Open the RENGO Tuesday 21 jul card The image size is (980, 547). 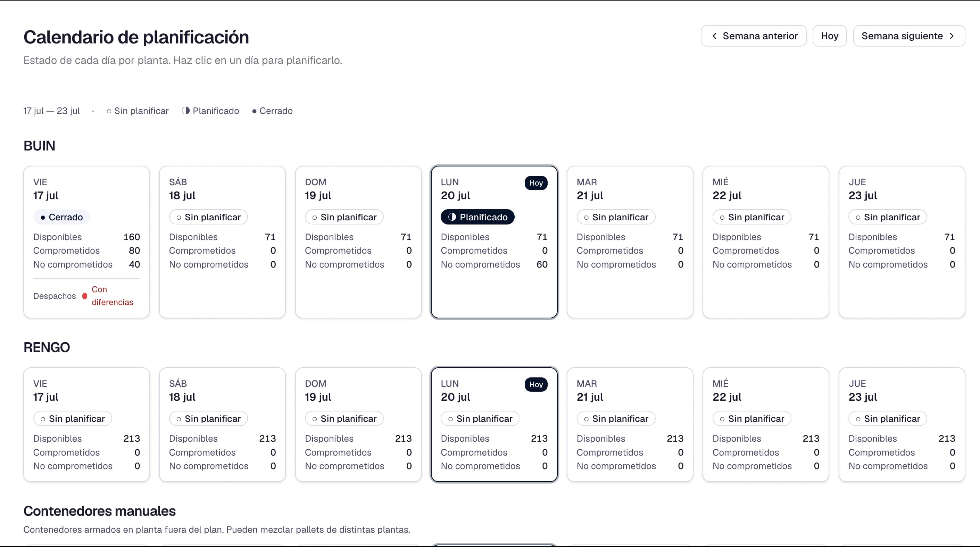[630, 424]
